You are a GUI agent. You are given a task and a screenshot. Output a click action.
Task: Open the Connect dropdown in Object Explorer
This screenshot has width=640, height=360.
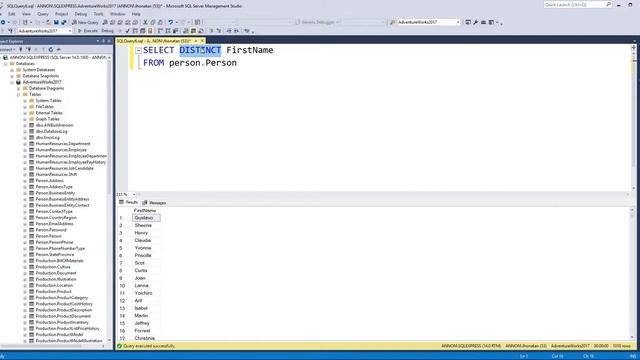click(7, 49)
